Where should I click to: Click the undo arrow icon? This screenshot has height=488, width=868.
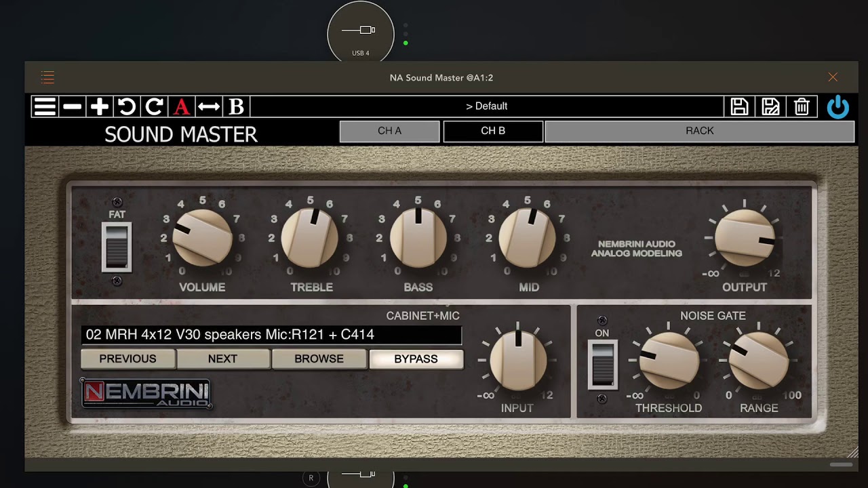[x=127, y=106]
